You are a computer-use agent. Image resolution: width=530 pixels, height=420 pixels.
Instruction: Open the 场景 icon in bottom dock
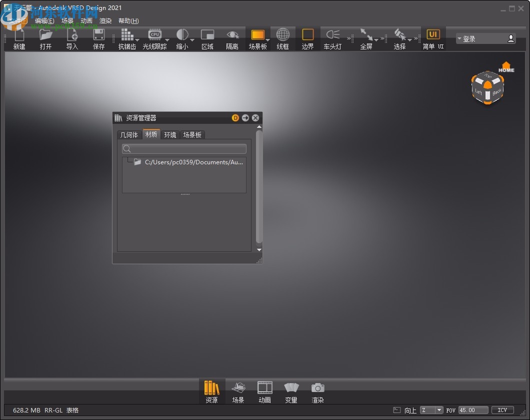(x=238, y=392)
